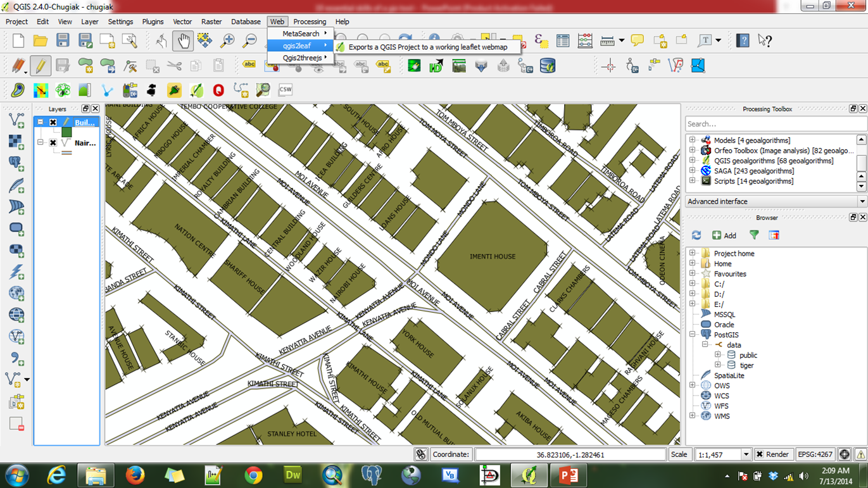
Task: Open the Advanced interface dropdown
Action: [x=862, y=201]
